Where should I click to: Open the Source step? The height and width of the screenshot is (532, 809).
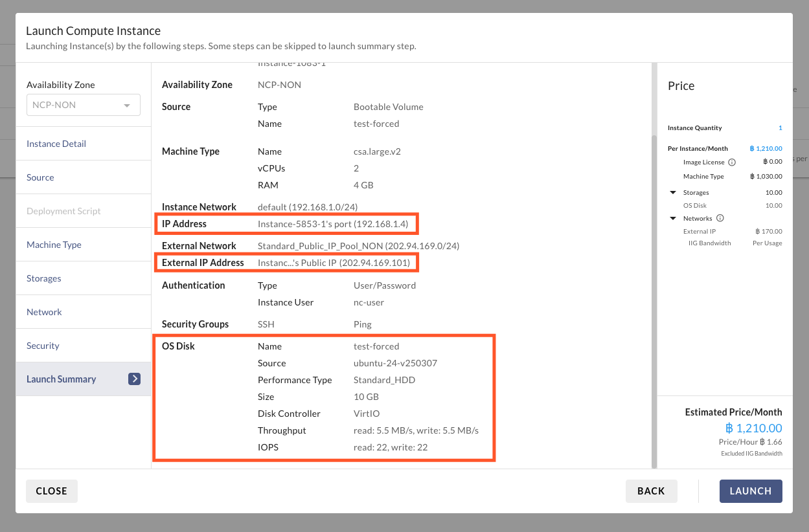(x=40, y=177)
